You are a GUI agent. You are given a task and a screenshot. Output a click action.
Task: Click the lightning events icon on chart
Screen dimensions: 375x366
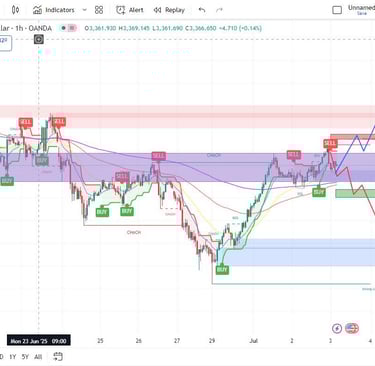point(337,329)
